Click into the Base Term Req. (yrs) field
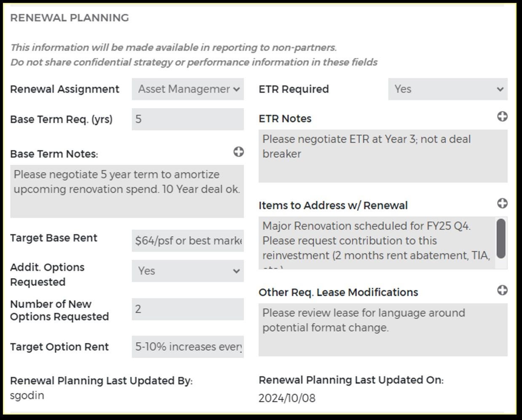522x420 pixels. tap(188, 119)
